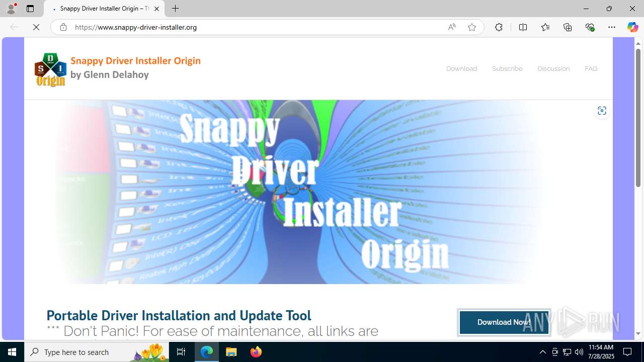Screen dimensions: 644x362
Task: Click the Snappy Driver Installer Origin logo
Action: (50, 69)
